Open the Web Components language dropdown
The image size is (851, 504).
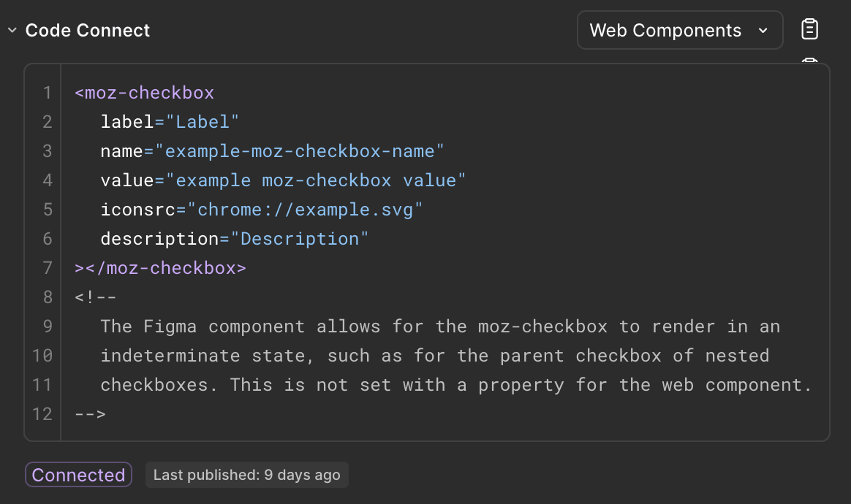point(679,30)
